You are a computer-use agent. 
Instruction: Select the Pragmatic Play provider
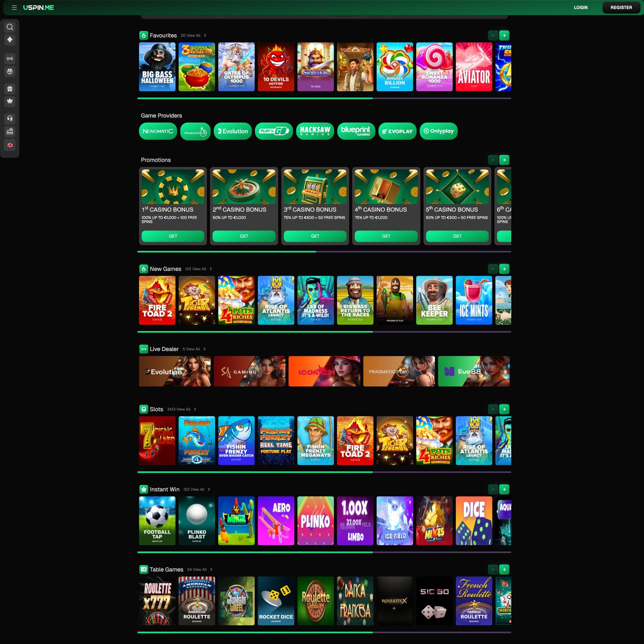coord(196,131)
